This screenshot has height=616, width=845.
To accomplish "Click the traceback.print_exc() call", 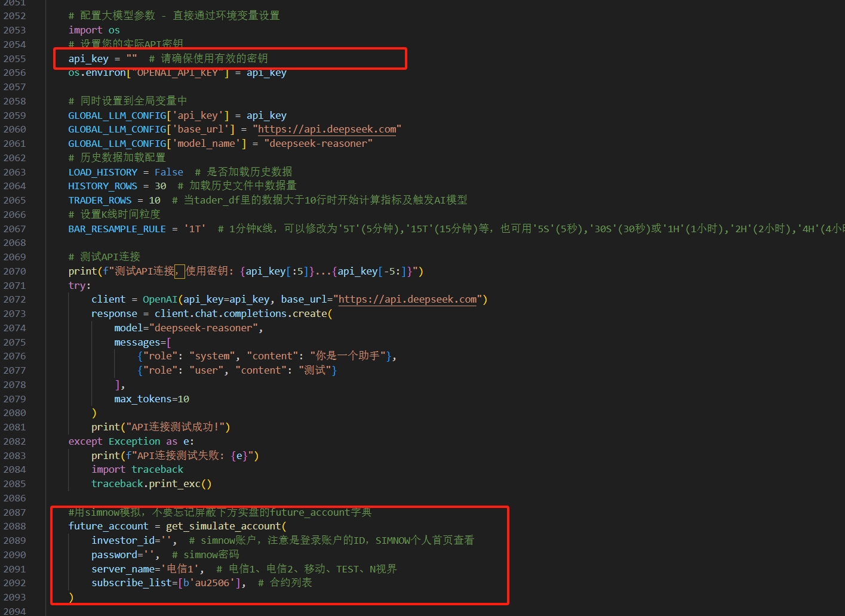I will coord(151,484).
